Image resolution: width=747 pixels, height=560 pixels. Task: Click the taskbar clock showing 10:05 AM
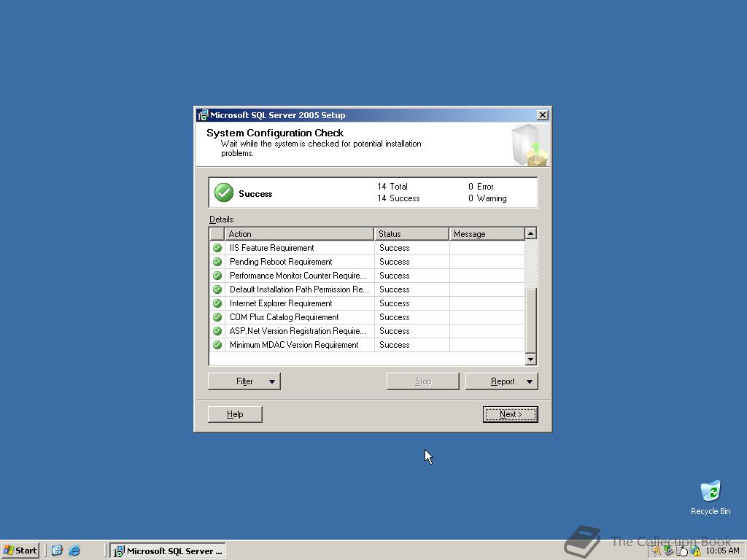tap(722, 551)
